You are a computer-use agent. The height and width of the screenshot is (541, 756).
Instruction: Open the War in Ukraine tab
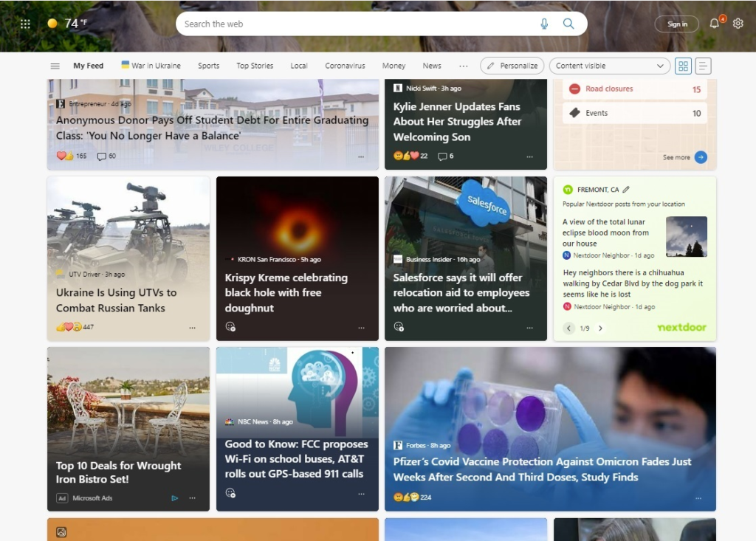151,66
